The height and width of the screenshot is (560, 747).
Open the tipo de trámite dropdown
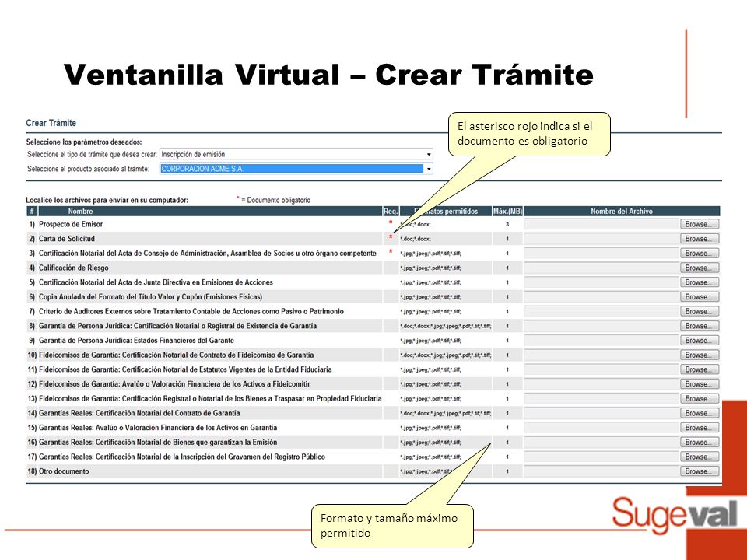click(296, 154)
